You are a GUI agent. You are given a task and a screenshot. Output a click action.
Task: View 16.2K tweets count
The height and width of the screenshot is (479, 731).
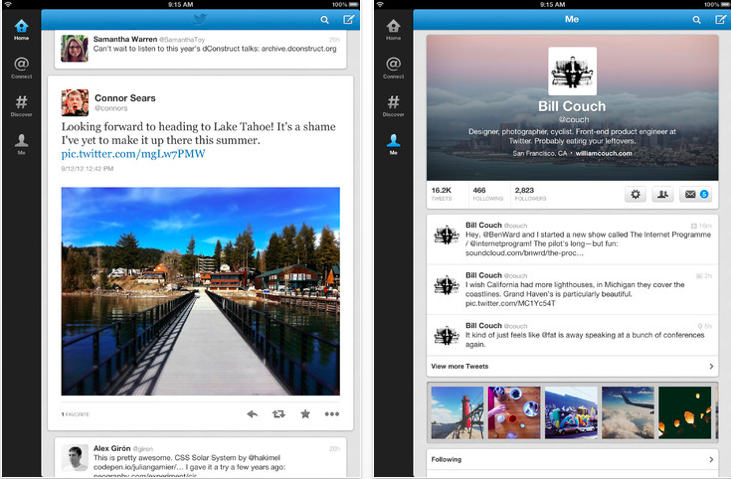coord(441,194)
